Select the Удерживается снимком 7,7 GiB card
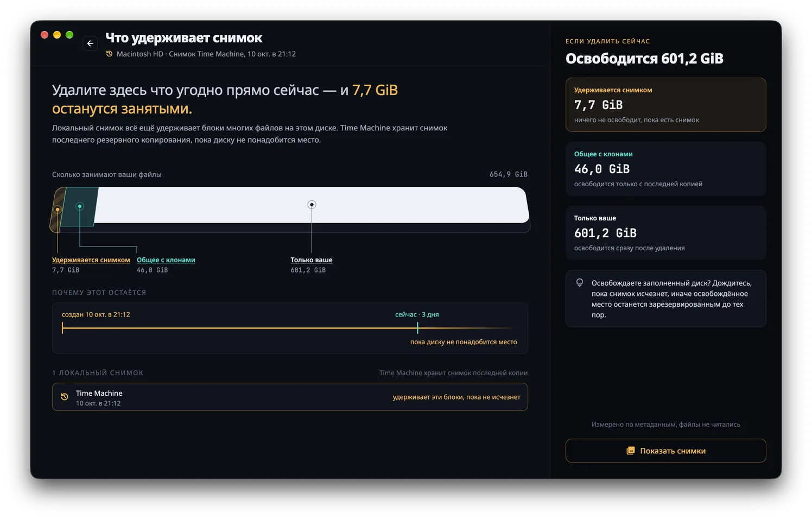The image size is (812, 519). tap(665, 105)
